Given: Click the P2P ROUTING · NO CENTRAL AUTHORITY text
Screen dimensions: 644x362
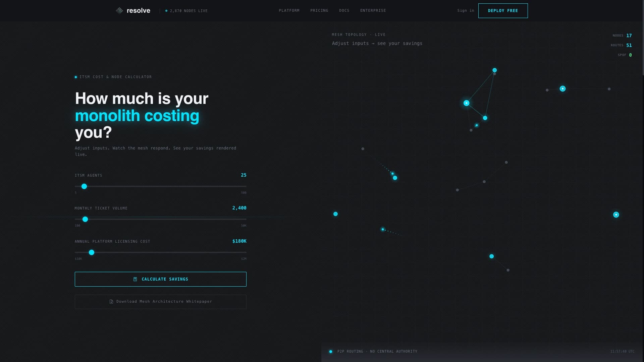Looking at the screenshot, I should 377,352.
